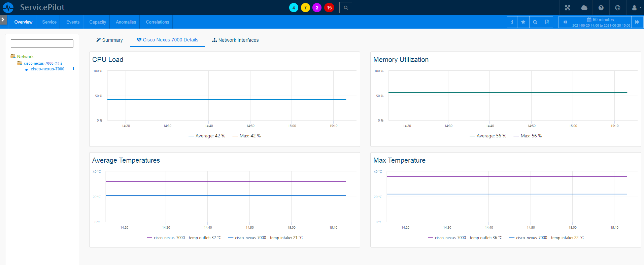Image resolution: width=644 pixels, height=265 pixels.
Task: Open help via question mark icon
Action: click(601, 8)
